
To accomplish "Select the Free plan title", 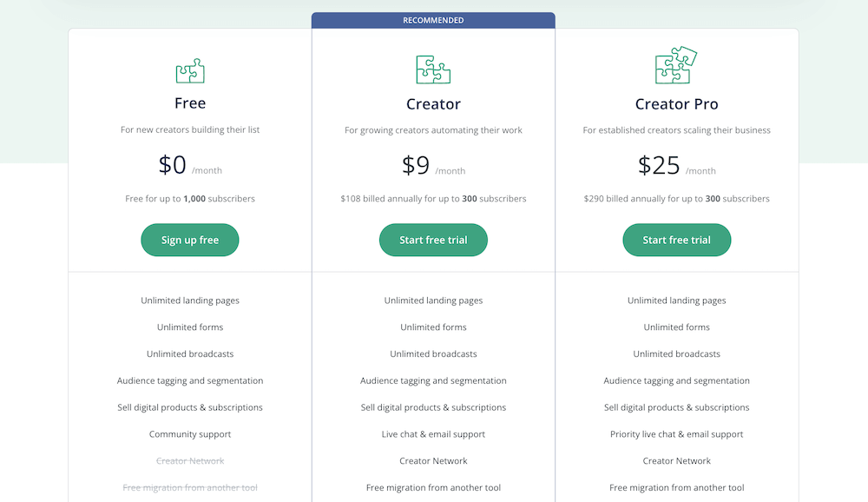I will coord(190,103).
